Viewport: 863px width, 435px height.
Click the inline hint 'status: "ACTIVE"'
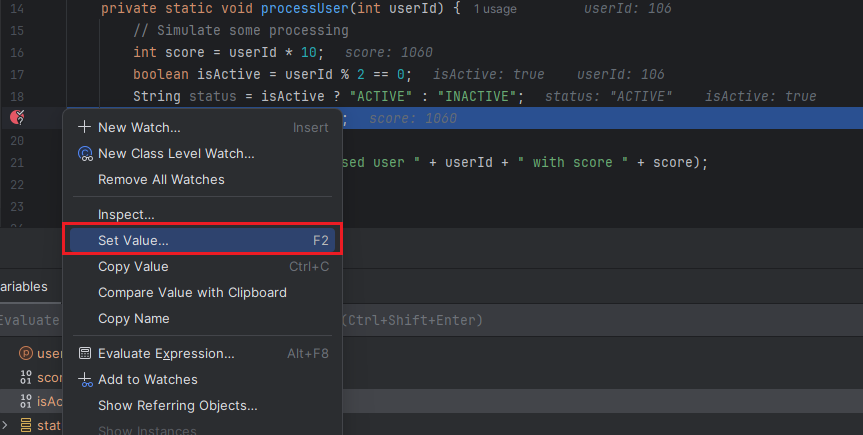click(609, 96)
